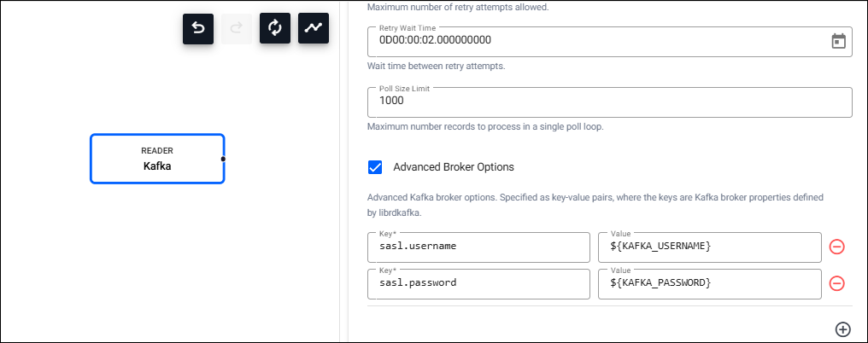
Task: Click the greyed-out redo arrow button
Action: 237,28
